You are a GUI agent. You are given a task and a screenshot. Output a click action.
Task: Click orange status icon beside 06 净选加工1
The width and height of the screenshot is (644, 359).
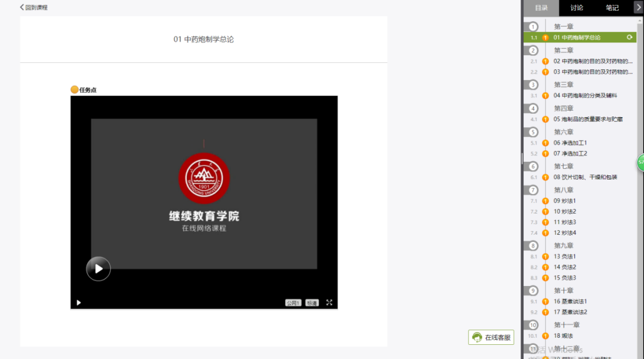(546, 143)
